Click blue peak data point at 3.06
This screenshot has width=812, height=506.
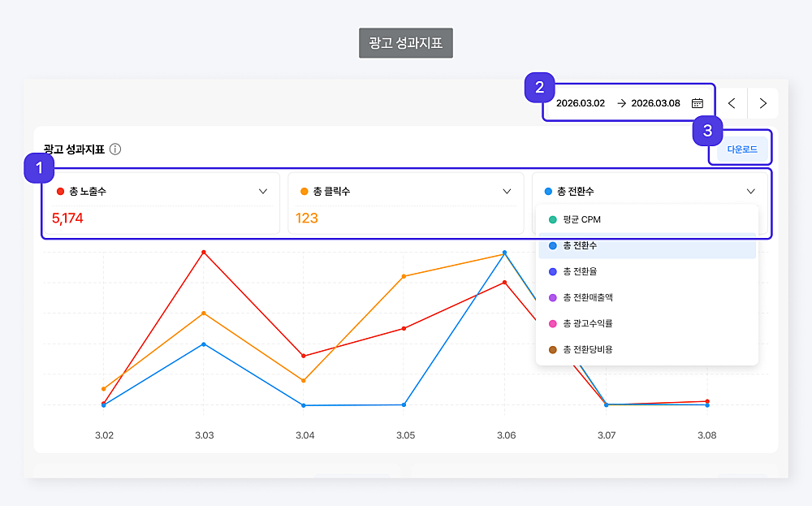coord(505,253)
